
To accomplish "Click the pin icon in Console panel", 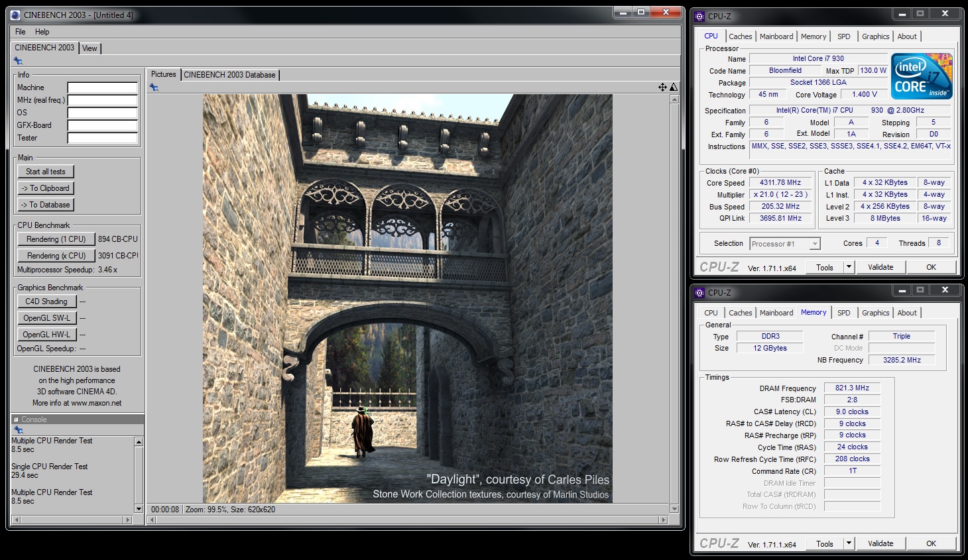I will coord(18,430).
